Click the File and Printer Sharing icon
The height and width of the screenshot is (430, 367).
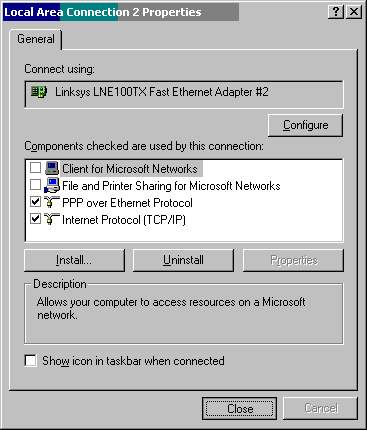(x=51, y=185)
